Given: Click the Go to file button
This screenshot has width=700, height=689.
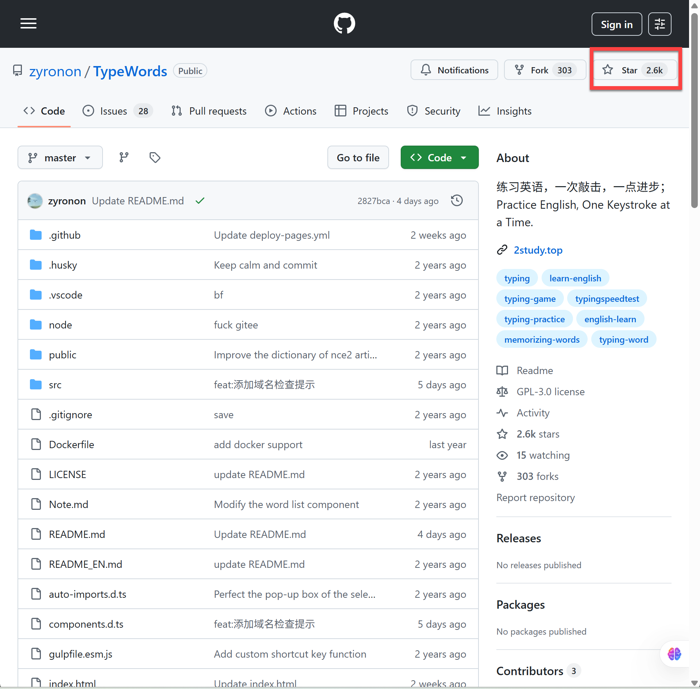Looking at the screenshot, I should pos(358,158).
